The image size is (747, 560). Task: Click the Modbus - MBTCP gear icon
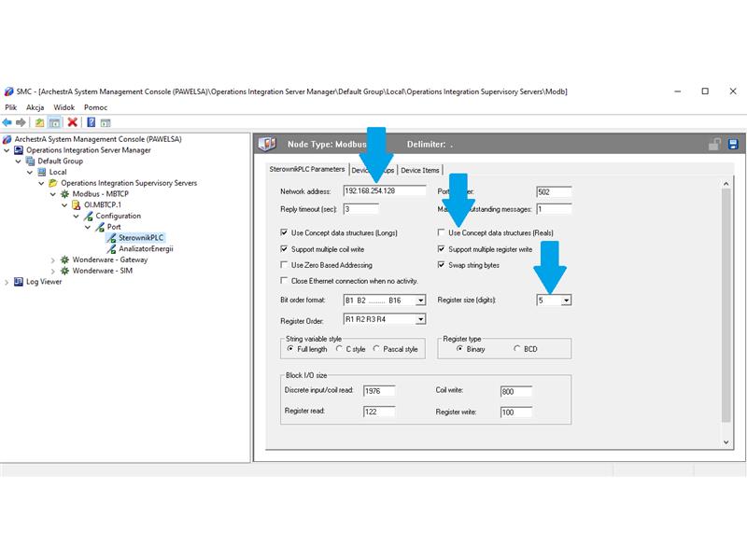(64, 194)
